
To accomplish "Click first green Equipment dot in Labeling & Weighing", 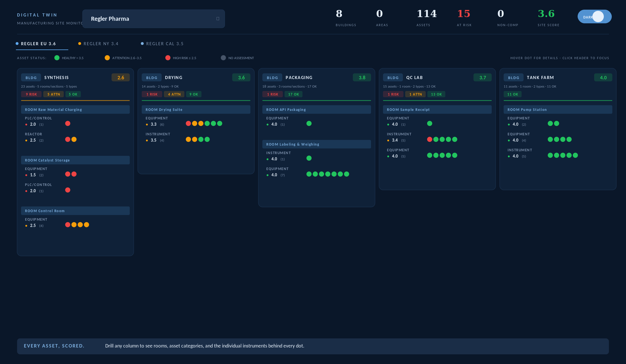I will [309, 174].
